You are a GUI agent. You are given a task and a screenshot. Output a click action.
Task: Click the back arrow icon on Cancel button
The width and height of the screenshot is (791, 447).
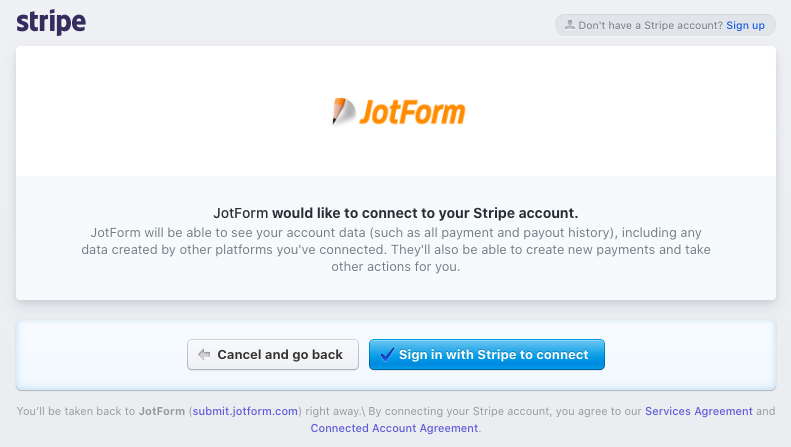tap(204, 354)
